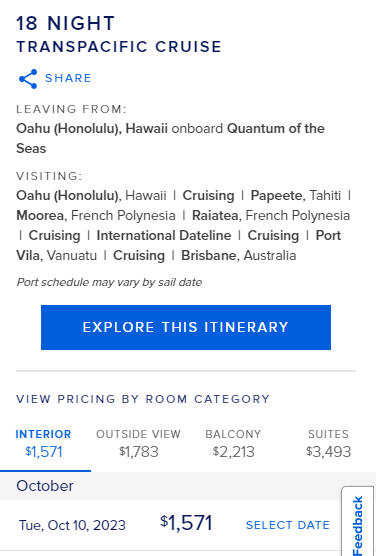Image resolution: width=376 pixels, height=556 pixels.
Task: Click the share icon
Action: coord(28,79)
